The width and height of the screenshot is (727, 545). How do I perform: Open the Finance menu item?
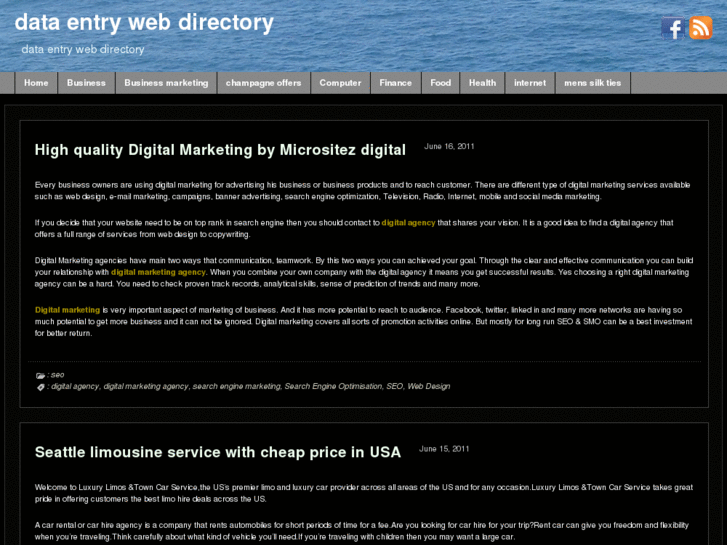pyautogui.click(x=395, y=83)
